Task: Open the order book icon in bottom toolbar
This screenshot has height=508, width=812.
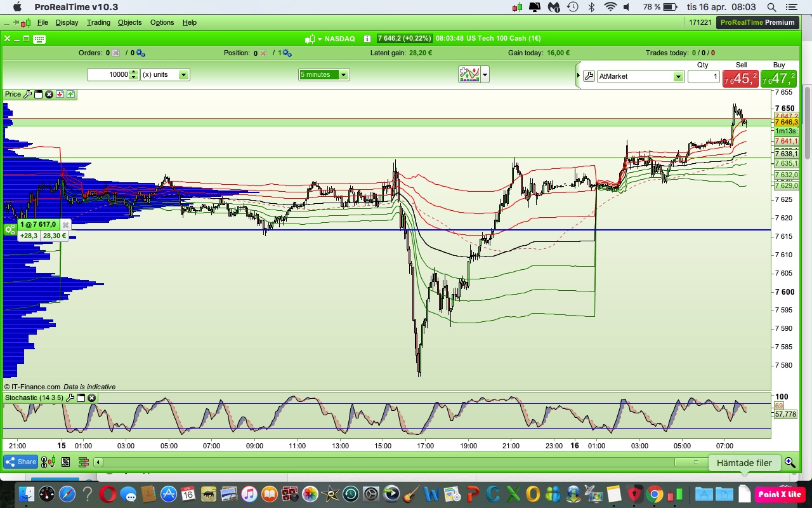Action: coord(83,462)
